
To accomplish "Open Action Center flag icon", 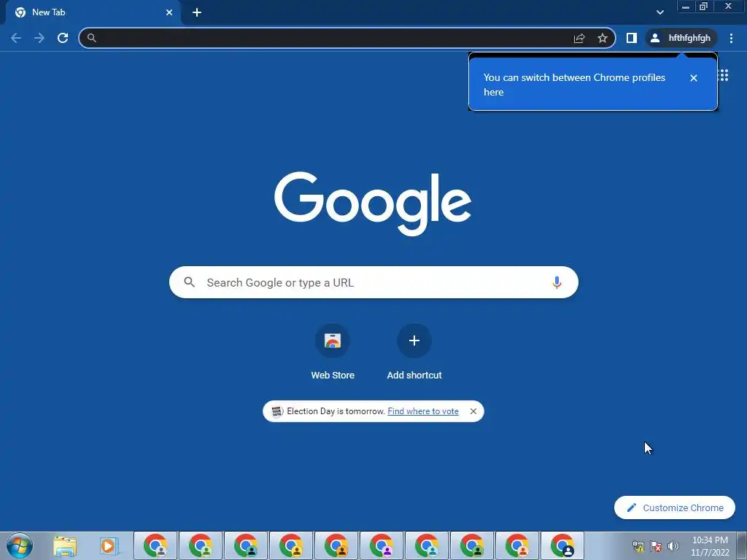I will tap(656, 546).
